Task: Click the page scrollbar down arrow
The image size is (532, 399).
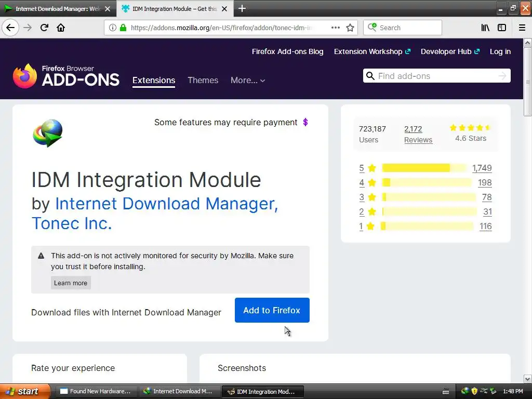Action: tap(528, 379)
